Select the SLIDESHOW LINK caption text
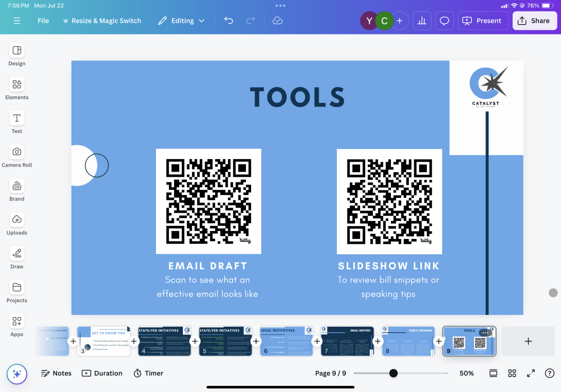The image size is (561, 392). 389,266
